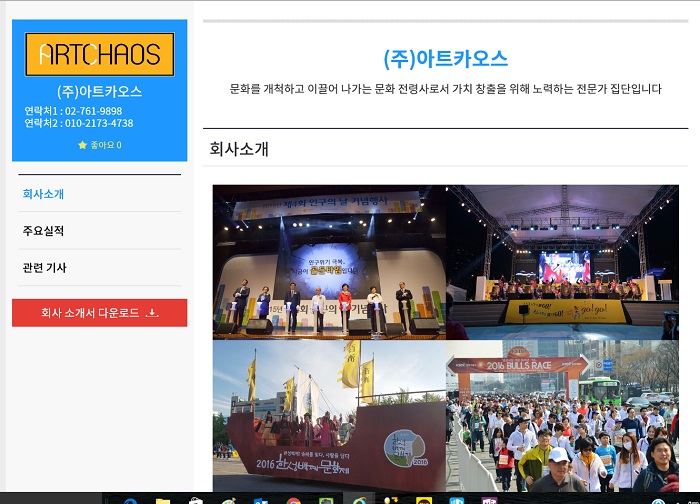Click the download arrow icon in the red button

(x=152, y=313)
